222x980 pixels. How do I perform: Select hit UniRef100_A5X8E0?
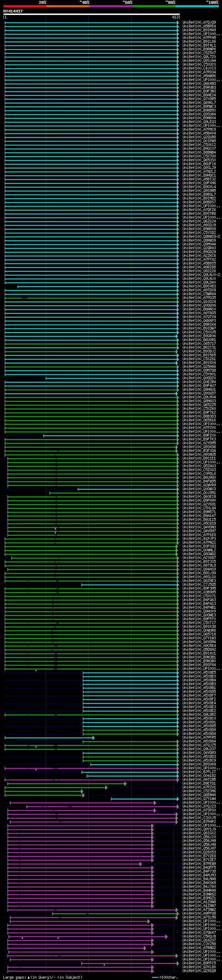coord(199,676)
